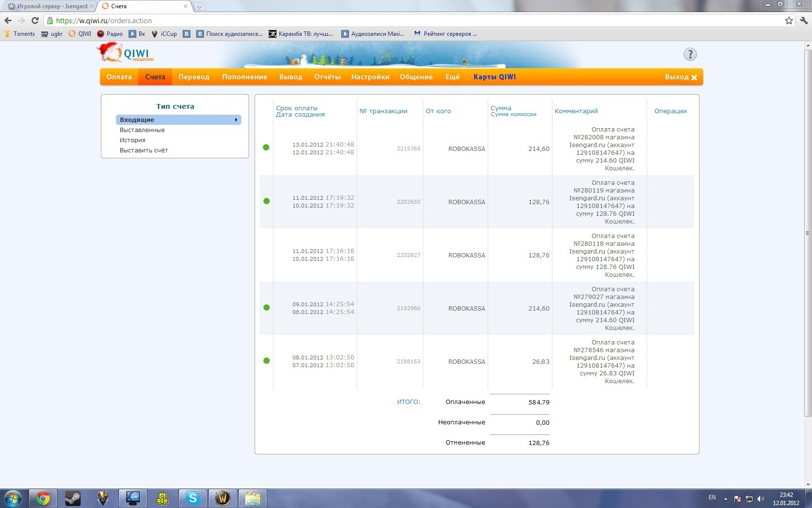Open the Счета menu
Screen dimensions: 812x508
pyautogui.click(x=155, y=77)
